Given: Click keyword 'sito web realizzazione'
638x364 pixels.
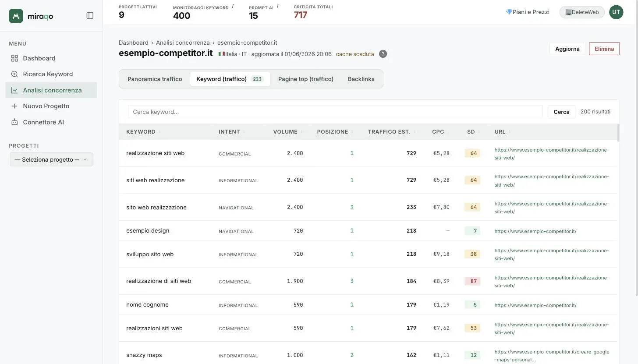Looking at the screenshot, I should 156,207.
